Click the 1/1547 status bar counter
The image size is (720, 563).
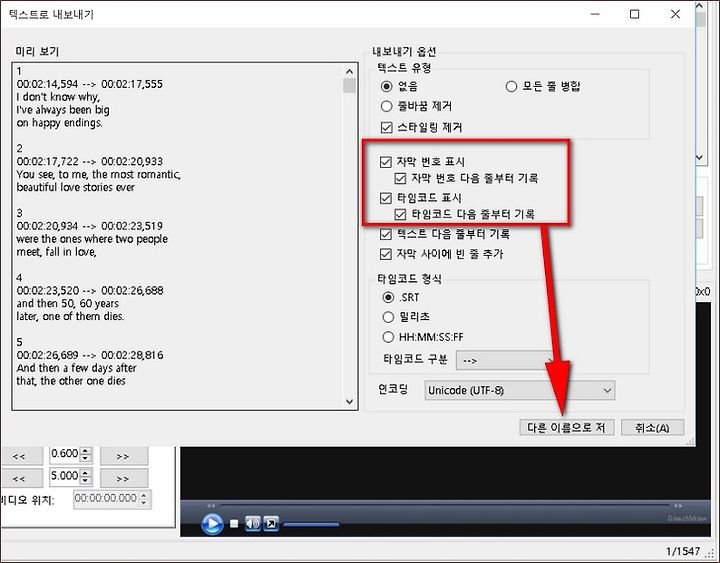[683, 551]
